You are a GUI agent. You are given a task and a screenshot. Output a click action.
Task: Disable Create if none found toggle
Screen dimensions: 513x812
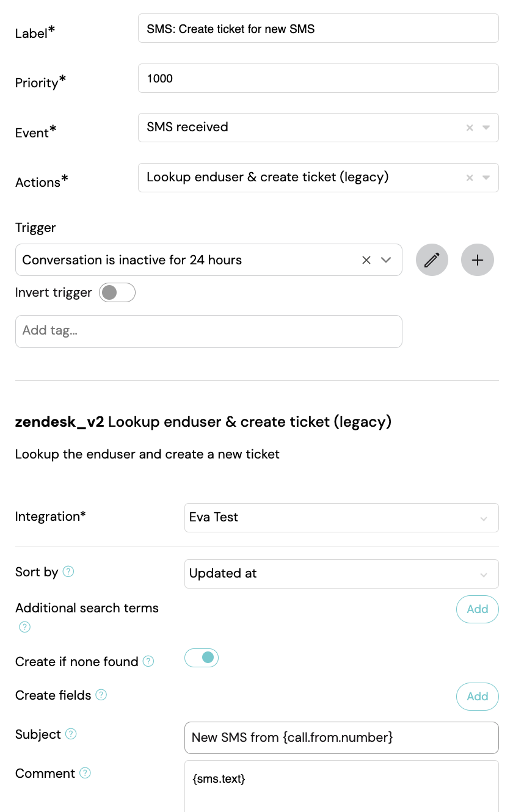tap(202, 658)
